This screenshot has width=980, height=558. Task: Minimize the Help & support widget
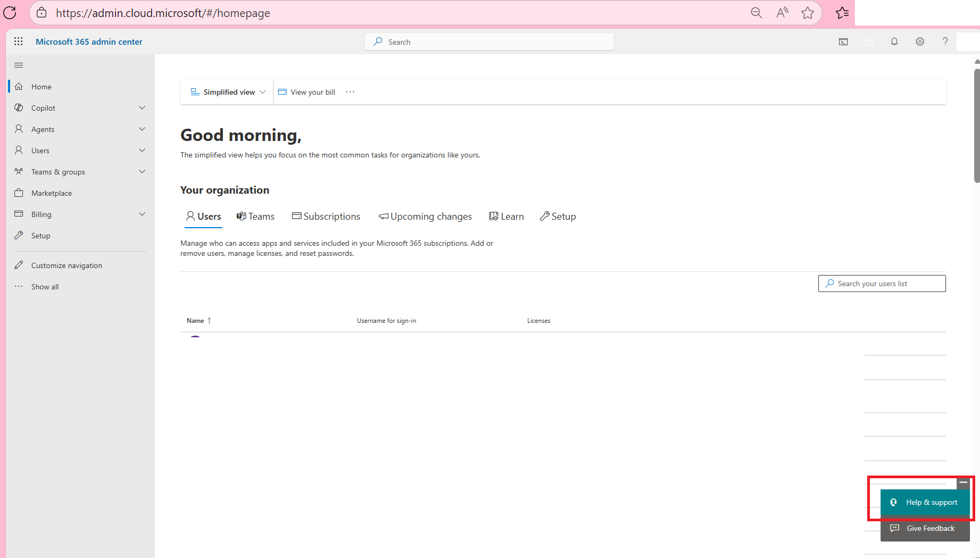point(963,482)
